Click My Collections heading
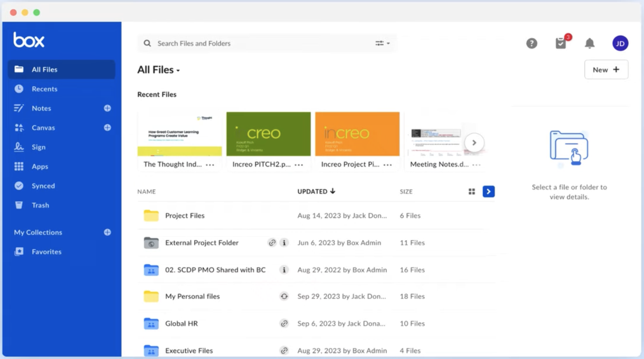644x359 pixels. [x=38, y=232]
